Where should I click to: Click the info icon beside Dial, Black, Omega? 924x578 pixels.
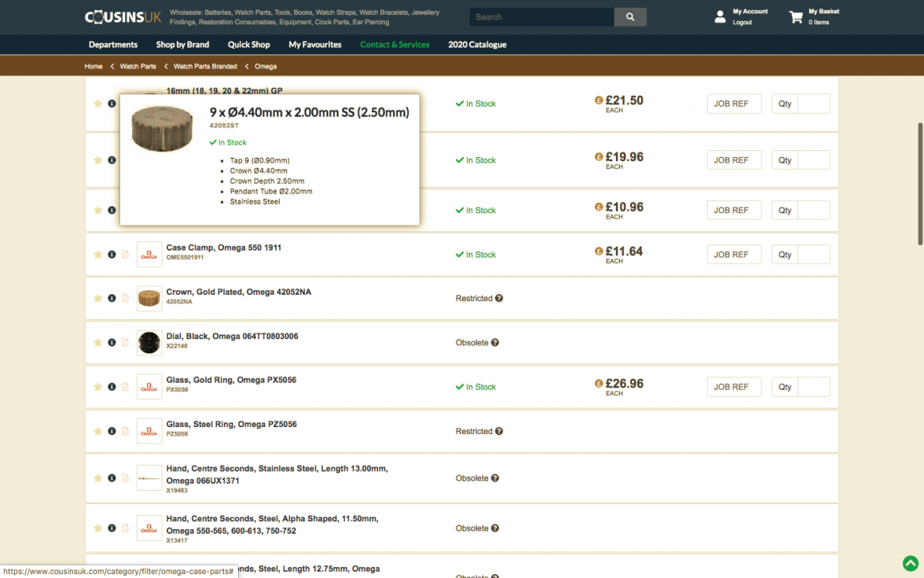pyautogui.click(x=112, y=342)
